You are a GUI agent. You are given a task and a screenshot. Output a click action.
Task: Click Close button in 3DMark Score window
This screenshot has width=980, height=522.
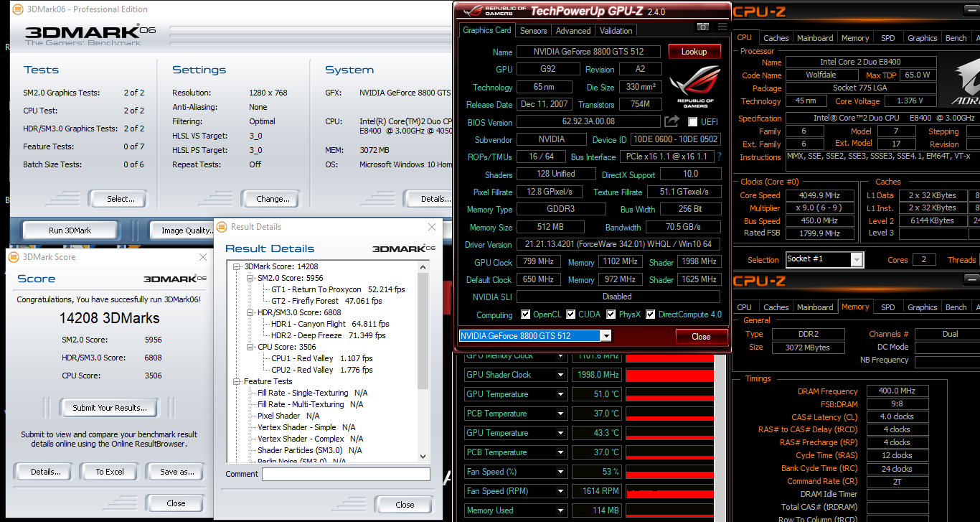(176, 503)
